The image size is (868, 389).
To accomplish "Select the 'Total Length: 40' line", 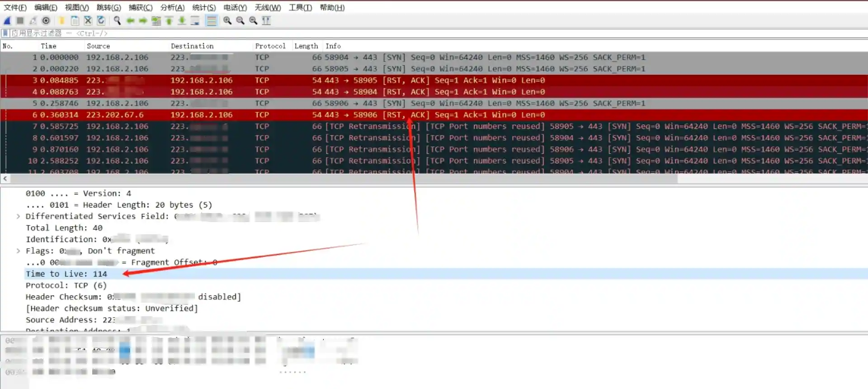I will pos(64,228).
